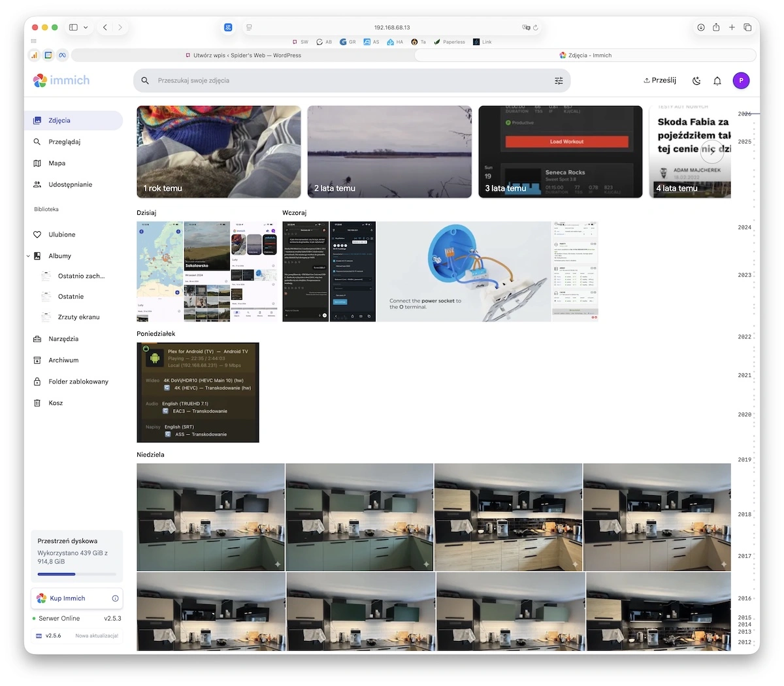Expand Safari's sidebar dropdown arrow
Screen dimensions: 784x686
[86, 27]
